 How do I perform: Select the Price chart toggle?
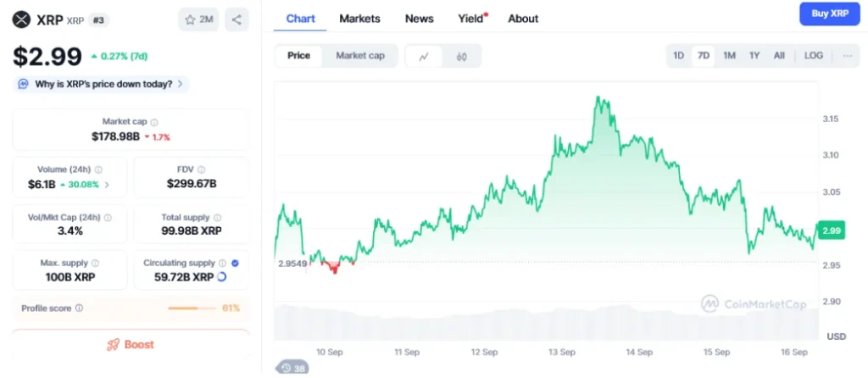click(x=299, y=55)
